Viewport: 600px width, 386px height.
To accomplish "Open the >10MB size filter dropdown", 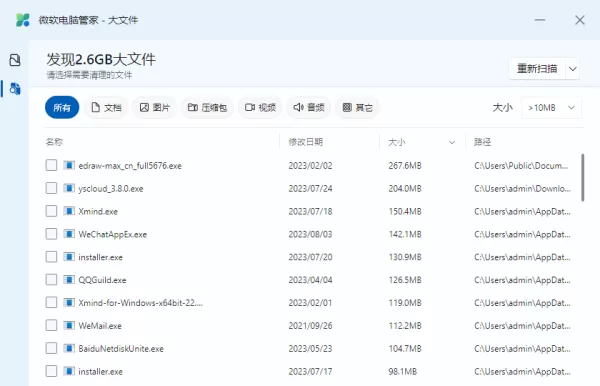I will [551, 108].
